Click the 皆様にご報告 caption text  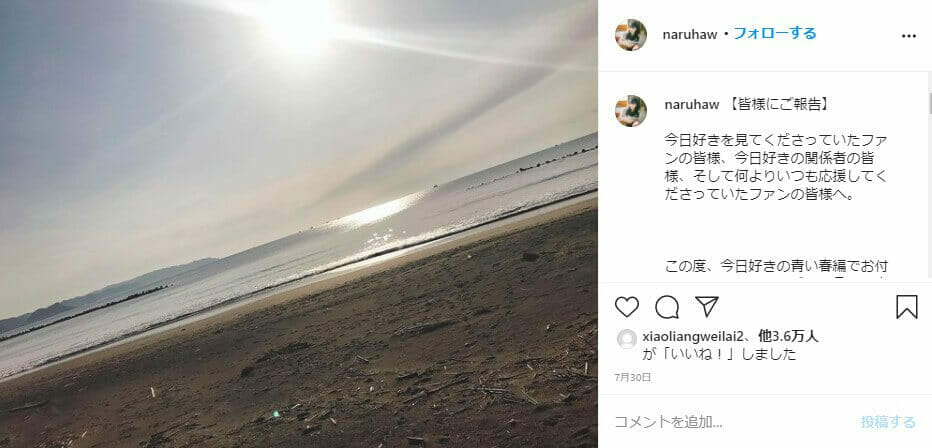(x=779, y=105)
